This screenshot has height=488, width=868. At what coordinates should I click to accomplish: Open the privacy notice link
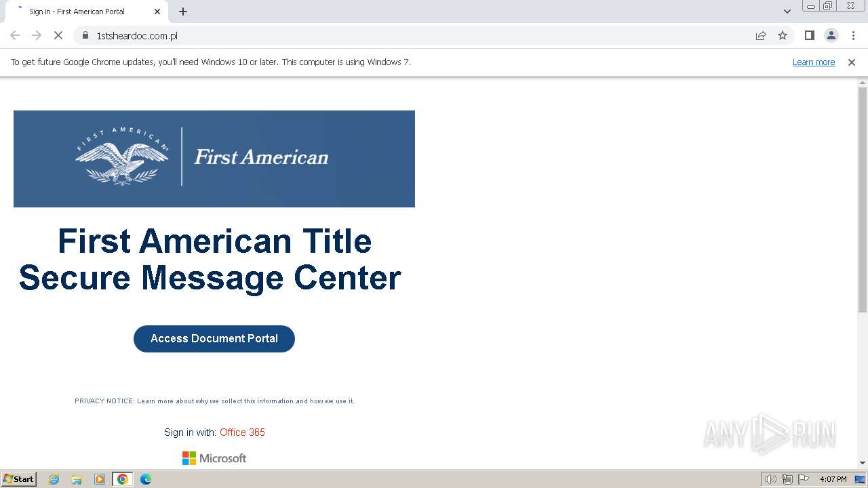(214, 401)
